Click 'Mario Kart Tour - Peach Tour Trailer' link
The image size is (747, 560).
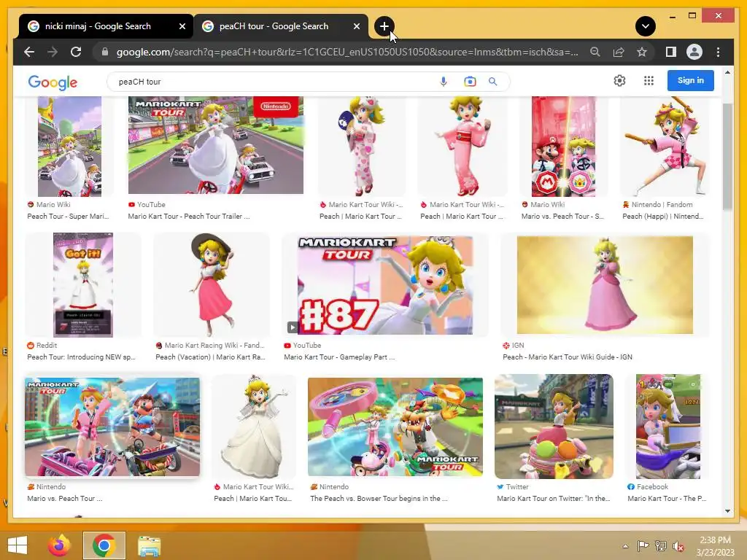coord(189,216)
